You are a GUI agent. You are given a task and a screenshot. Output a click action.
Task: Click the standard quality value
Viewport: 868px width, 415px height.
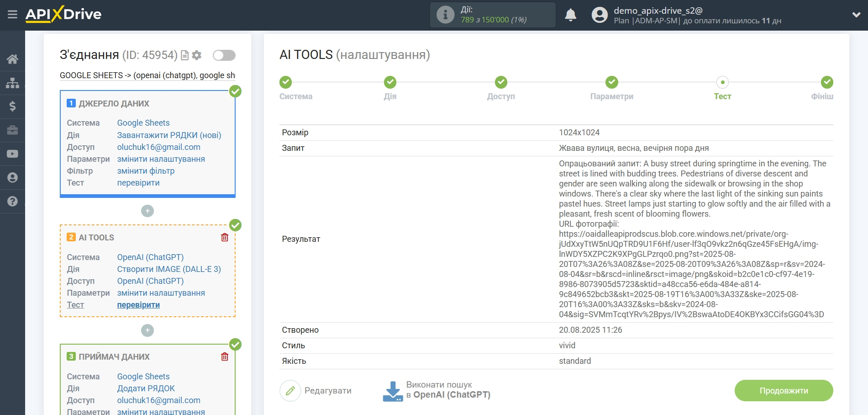575,361
